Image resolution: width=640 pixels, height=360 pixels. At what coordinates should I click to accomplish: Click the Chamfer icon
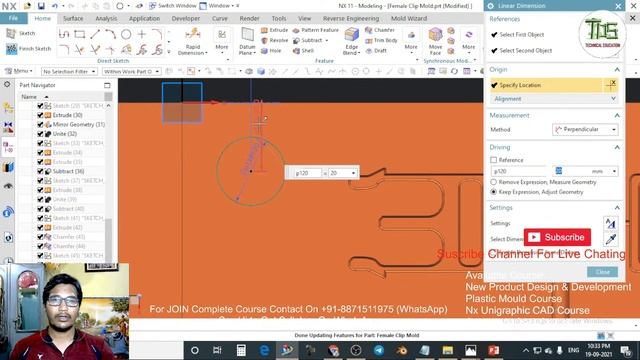(x=369, y=30)
